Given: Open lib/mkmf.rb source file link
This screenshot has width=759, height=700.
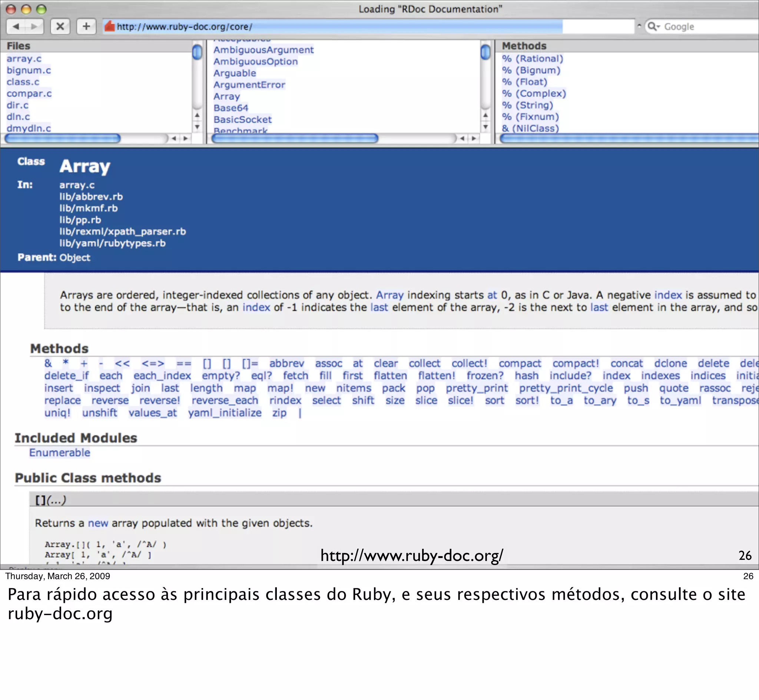Looking at the screenshot, I should pos(88,208).
